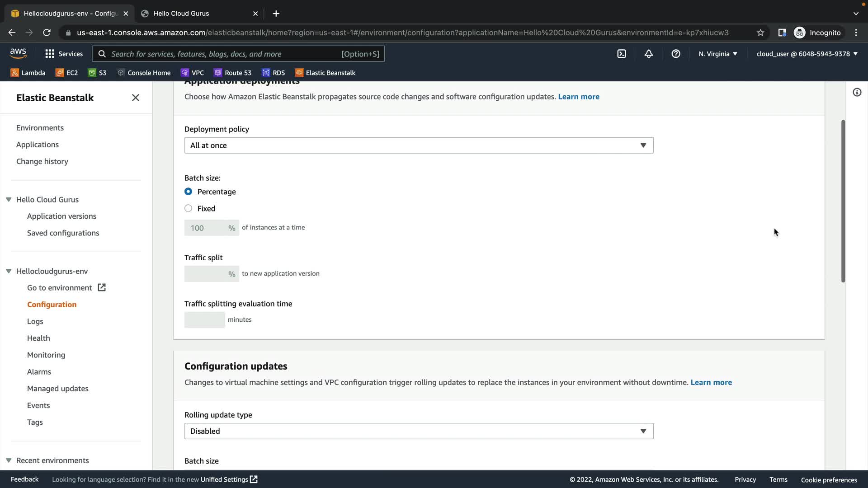This screenshot has width=868, height=488.
Task: Click the Services grid menu icon
Action: coord(50,54)
